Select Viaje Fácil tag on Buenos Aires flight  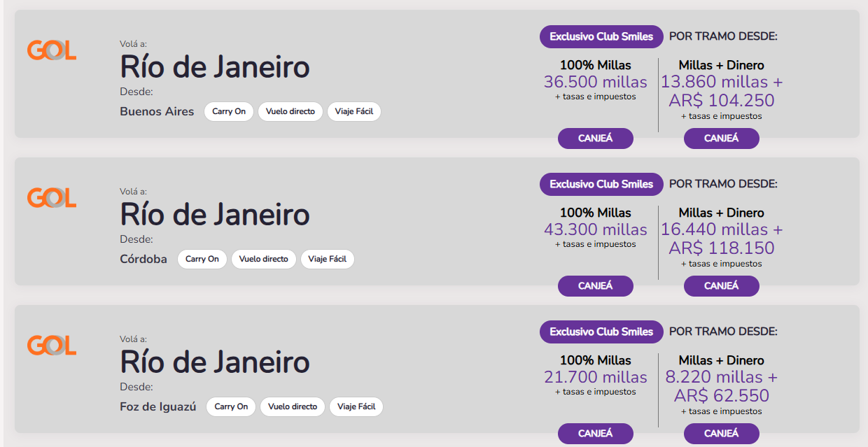click(x=354, y=111)
